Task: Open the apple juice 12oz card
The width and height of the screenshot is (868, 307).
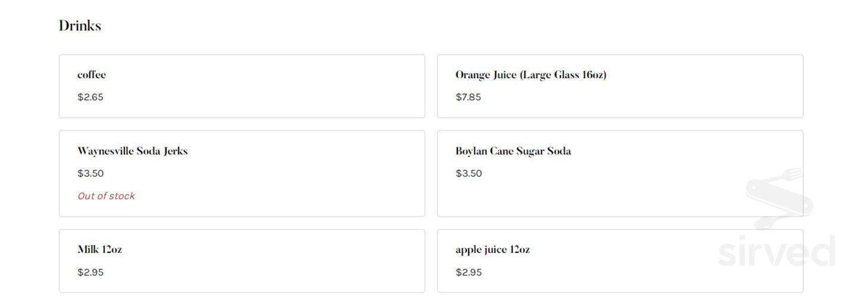Action: click(x=620, y=261)
